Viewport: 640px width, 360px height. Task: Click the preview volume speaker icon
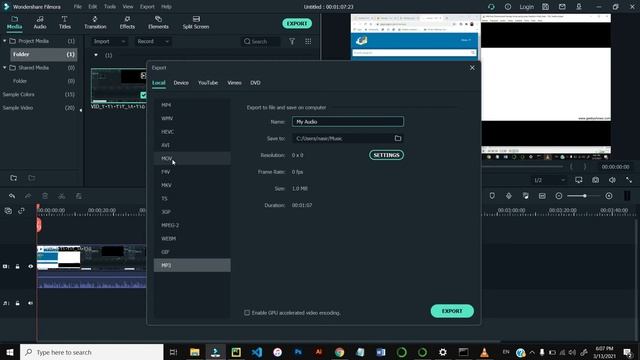(x=612, y=180)
